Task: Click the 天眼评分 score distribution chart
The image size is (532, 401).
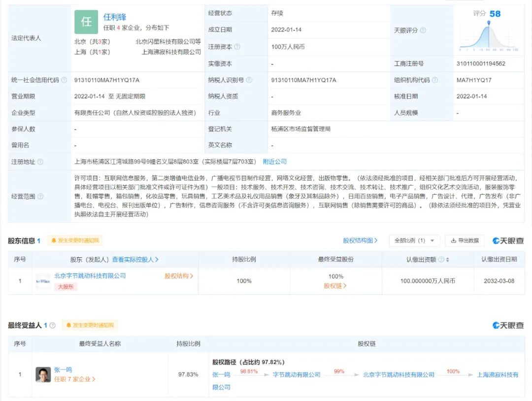Action: click(x=488, y=35)
